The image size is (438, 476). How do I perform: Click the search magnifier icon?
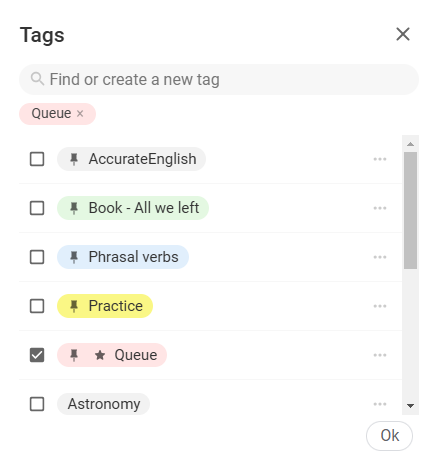tap(37, 79)
